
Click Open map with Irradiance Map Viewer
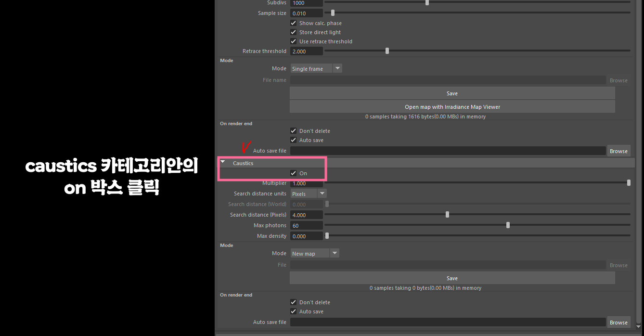click(452, 106)
